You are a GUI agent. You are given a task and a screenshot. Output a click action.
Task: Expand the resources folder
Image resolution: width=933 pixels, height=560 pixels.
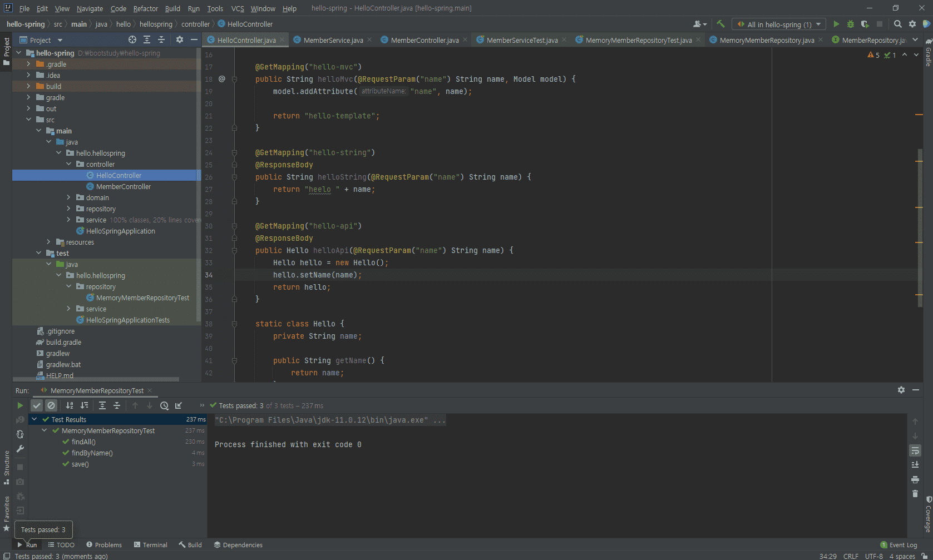48,242
